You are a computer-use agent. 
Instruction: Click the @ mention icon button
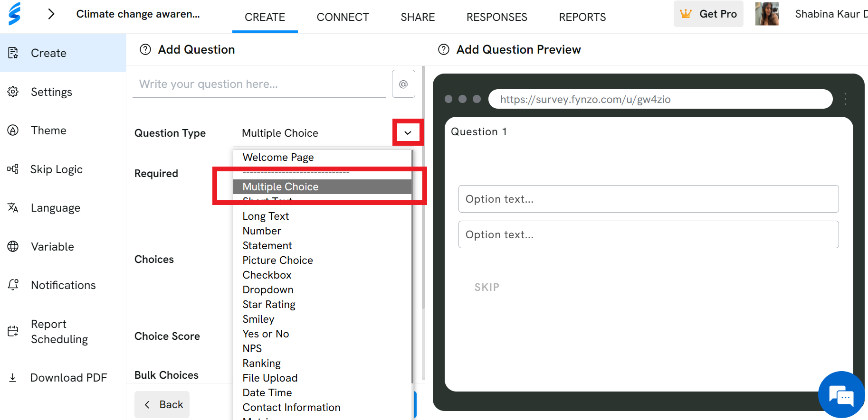coord(403,84)
